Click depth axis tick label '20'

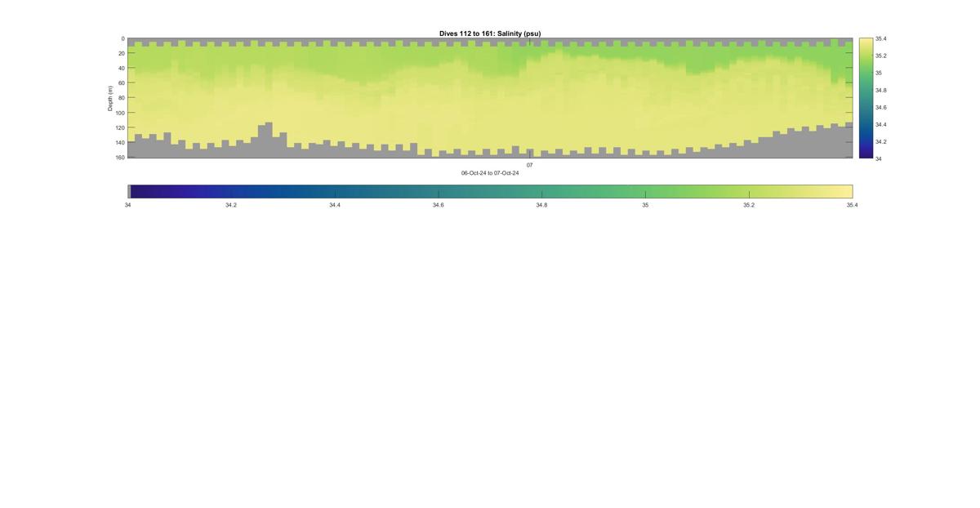pyautogui.click(x=121, y=53)
